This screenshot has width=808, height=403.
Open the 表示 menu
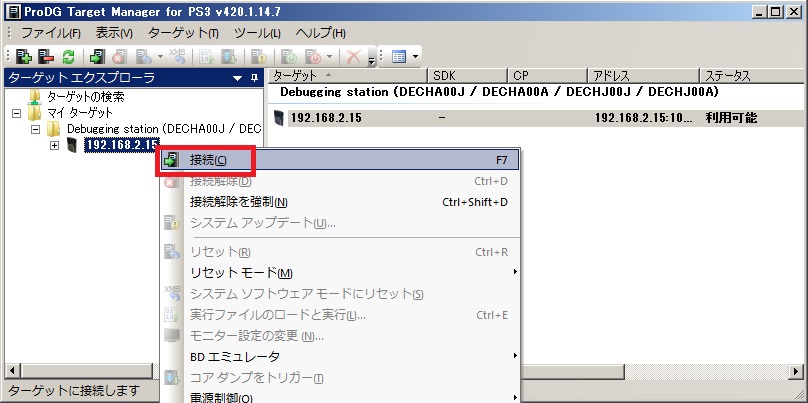114,33
